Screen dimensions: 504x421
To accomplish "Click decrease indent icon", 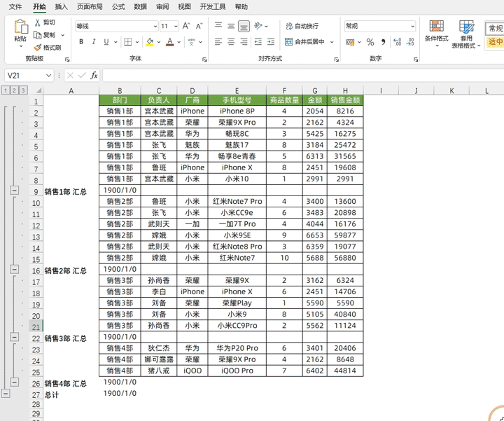I will (x=258, y=42).
